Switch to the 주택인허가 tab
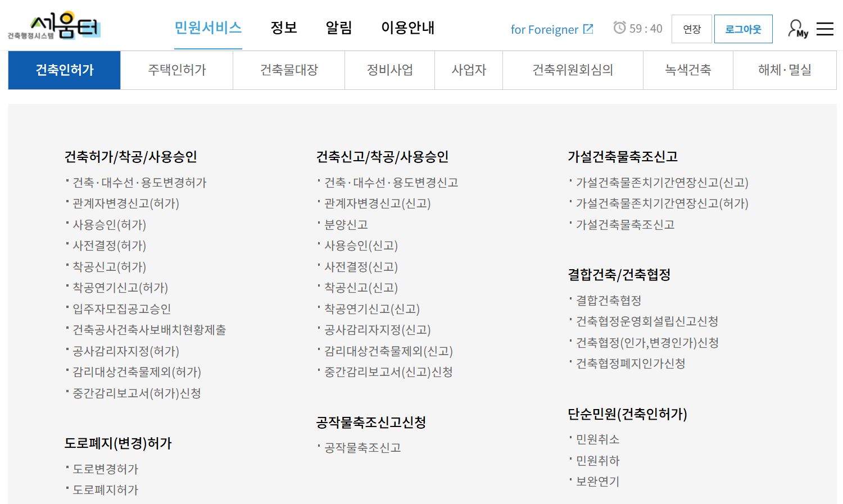The width and height of the screenshot is (843, 504). click(x=176, y=70)
